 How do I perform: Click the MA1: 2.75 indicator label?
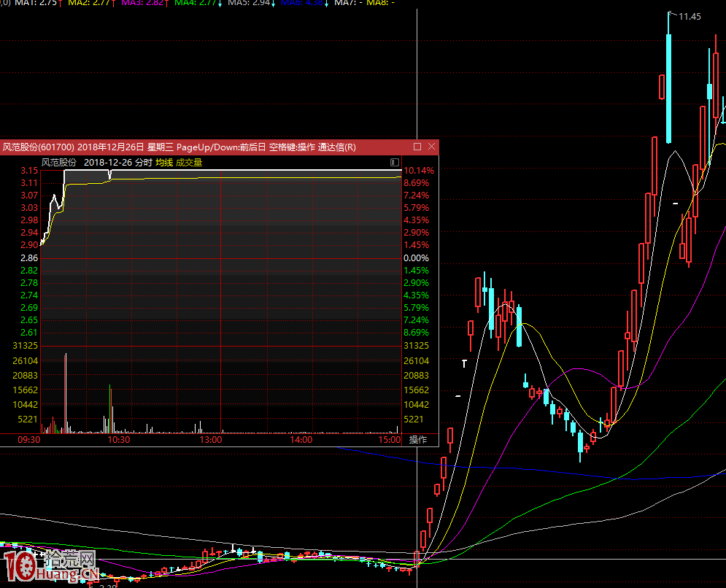coord(36,3)
